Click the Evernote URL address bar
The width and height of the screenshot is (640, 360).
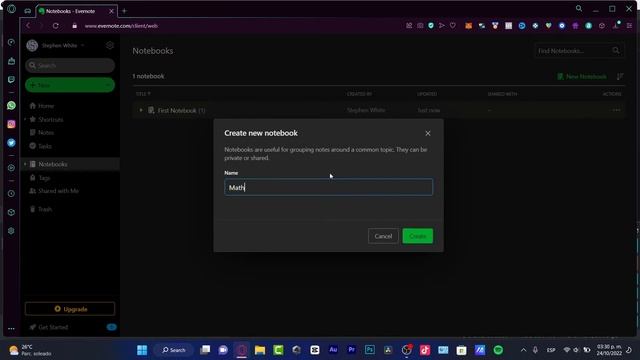pos(121,26)
